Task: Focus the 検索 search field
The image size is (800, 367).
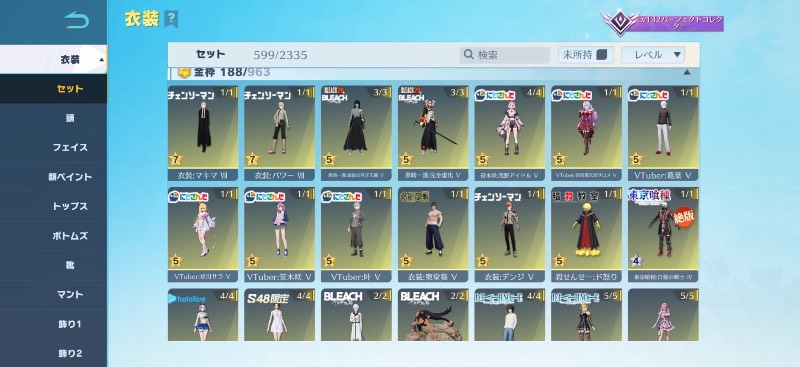Action: pos(505,55)
